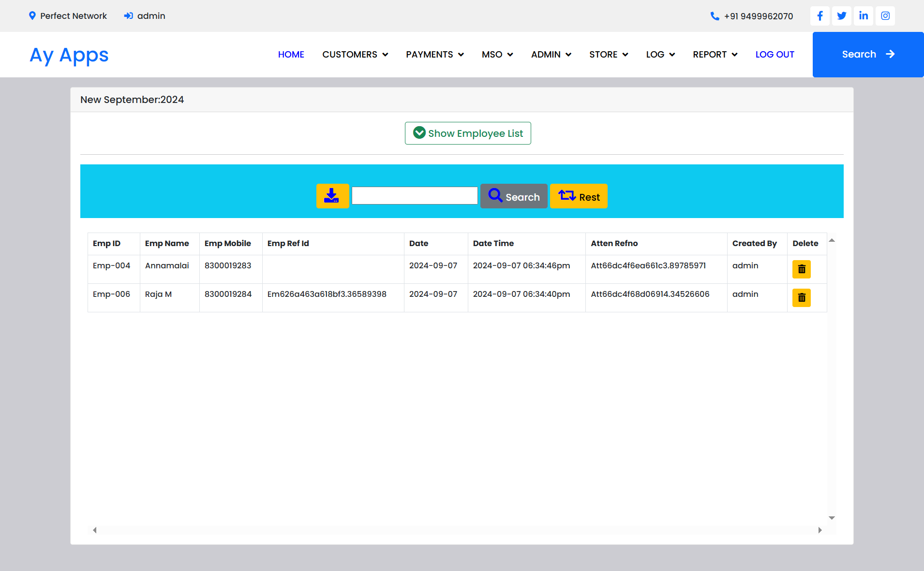Open the Twitter social icon
Screen dimensions: 924x571
(x=841, y=16)
